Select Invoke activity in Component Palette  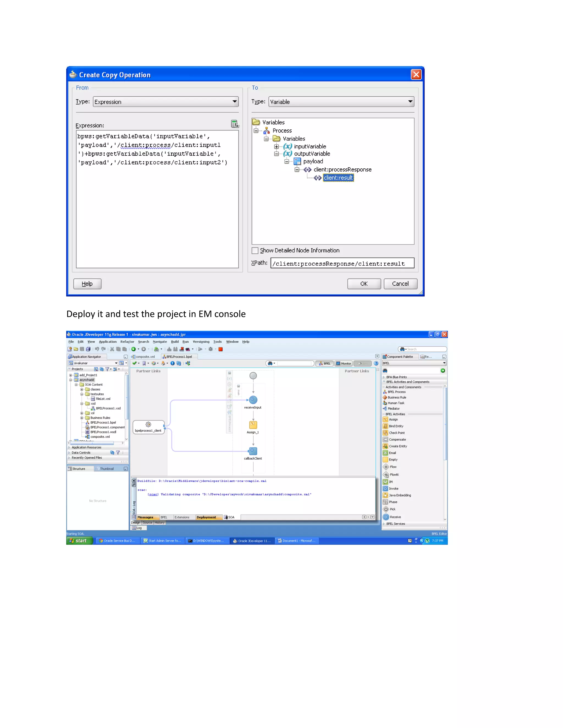(391, 488)
